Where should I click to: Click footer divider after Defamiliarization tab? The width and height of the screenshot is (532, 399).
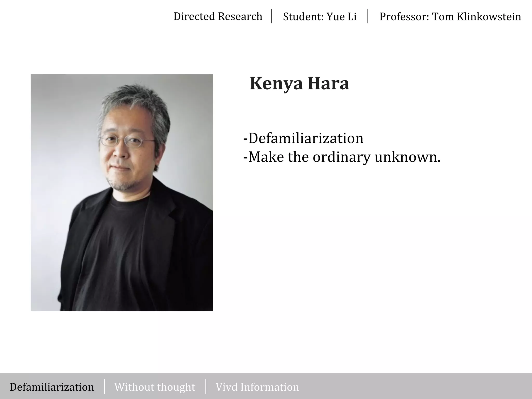click(104, 387)
